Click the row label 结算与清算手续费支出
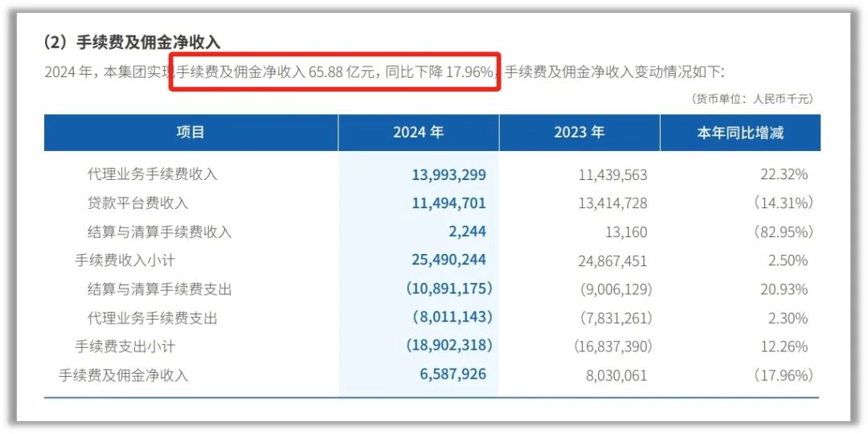Screen dimensions: 868x434 click(159, 289)
